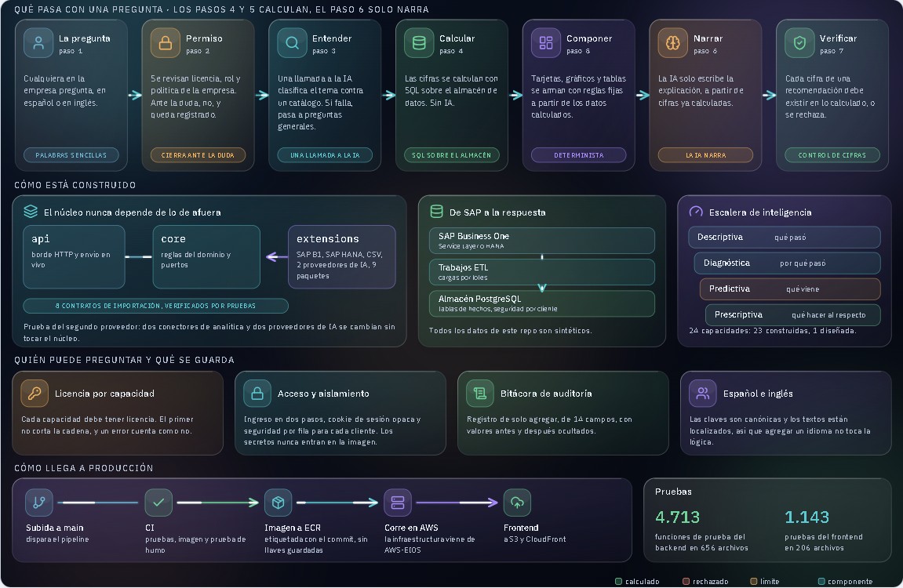Click the shield check icon on Verificar card

[x=799, y=43]
